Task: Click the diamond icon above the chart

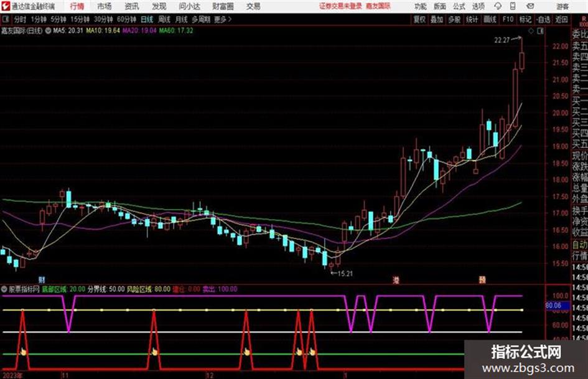Action: (531, 31)
